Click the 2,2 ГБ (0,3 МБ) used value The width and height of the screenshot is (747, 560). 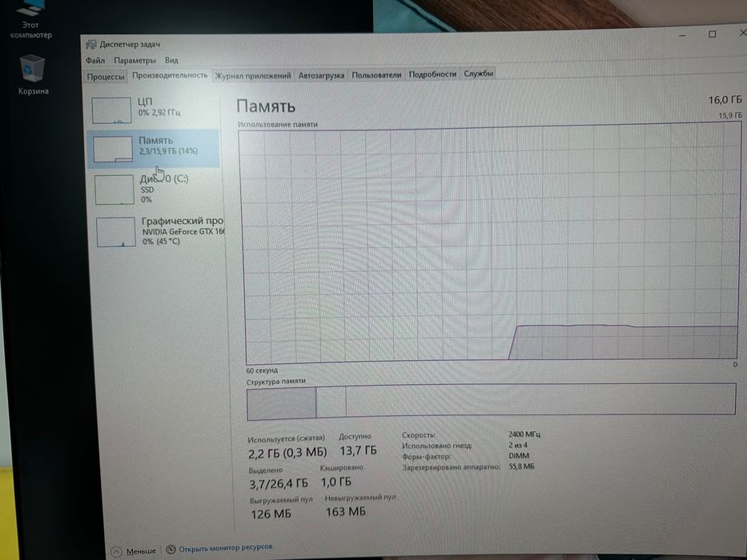pos(287,453)
